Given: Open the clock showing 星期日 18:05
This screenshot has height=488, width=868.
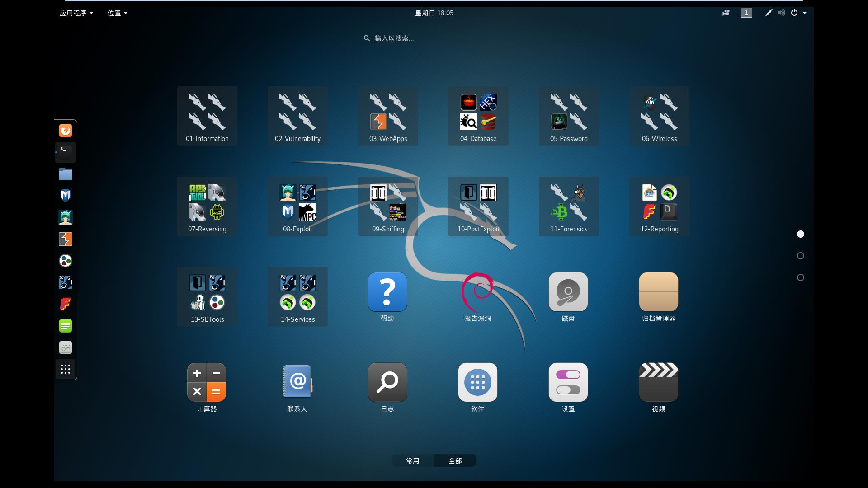Looking at the screenshot, I should (x=434, y=13).
